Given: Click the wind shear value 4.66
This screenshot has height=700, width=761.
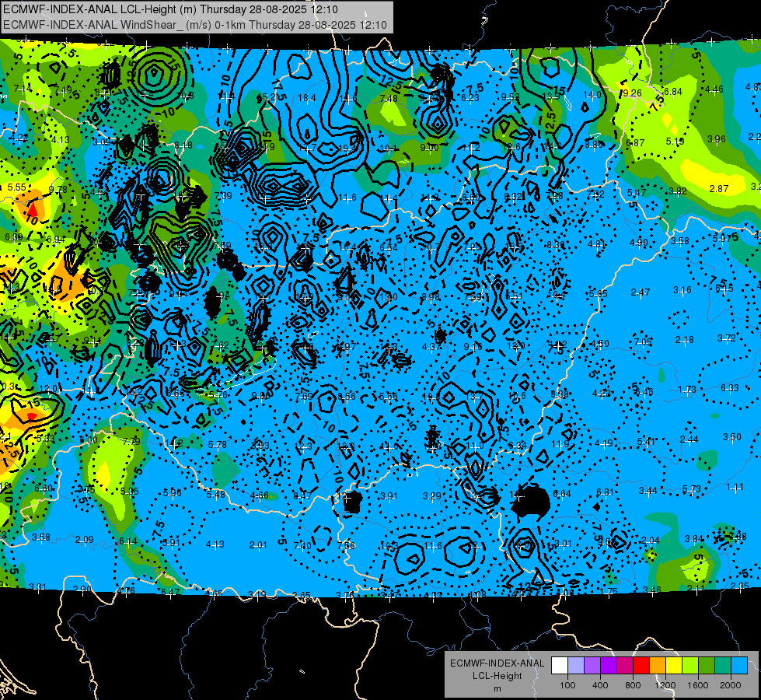Looking at the screenshot, I should (x=259, y=495).
